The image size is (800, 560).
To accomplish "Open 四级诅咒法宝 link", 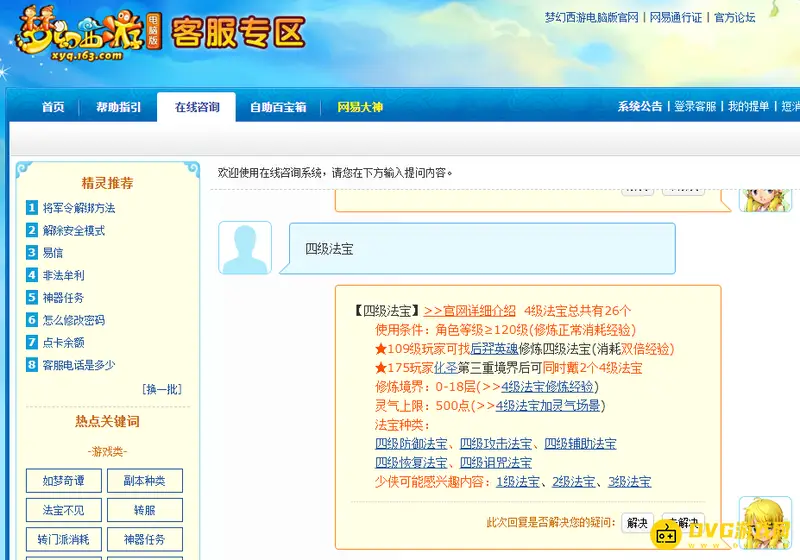I will click(496, 463).
